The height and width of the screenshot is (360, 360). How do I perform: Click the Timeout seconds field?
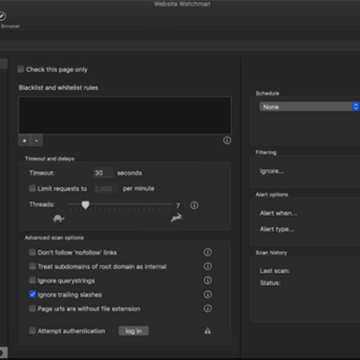point(103,173)
